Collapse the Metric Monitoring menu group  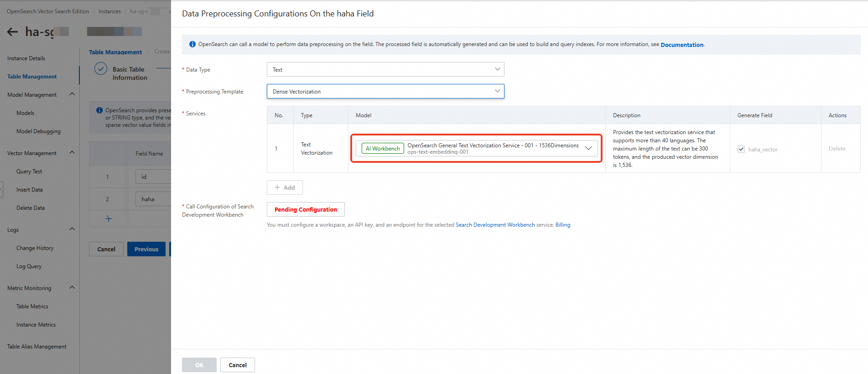[x=72, y=288]
